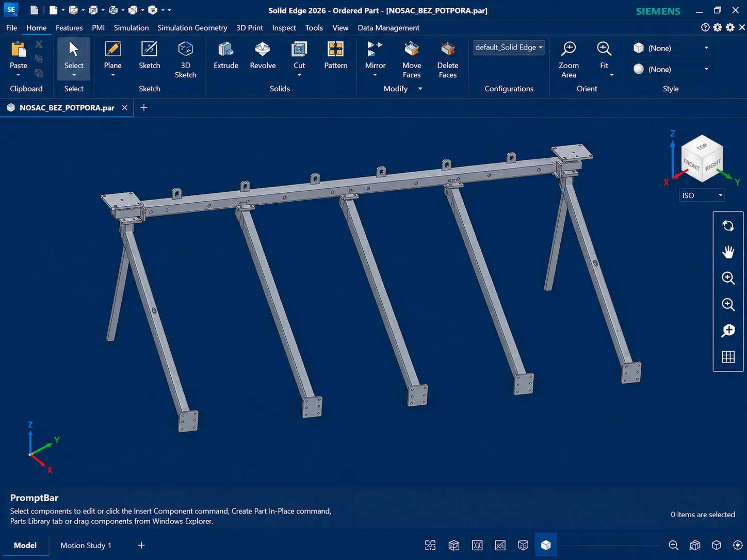Click the target crosshair icon in status bar
The image size is (747, 560).
tap(738, 545)
